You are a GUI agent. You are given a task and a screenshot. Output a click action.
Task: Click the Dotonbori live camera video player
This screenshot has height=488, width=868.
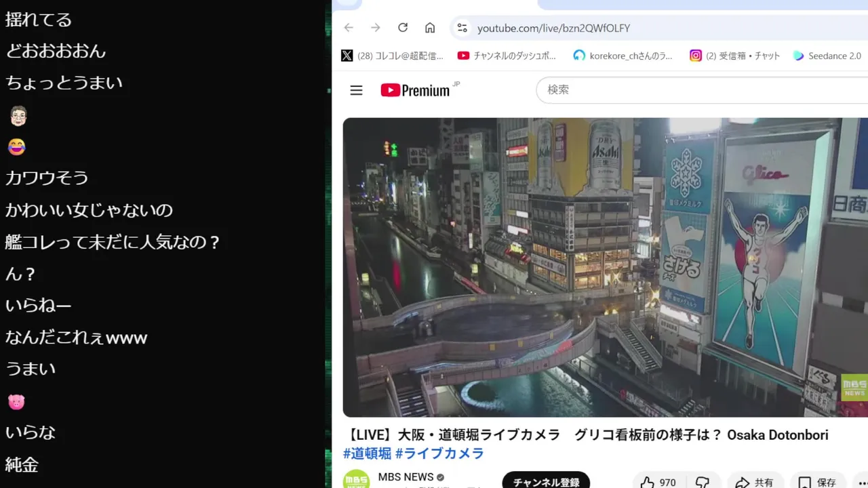[605, 267]
